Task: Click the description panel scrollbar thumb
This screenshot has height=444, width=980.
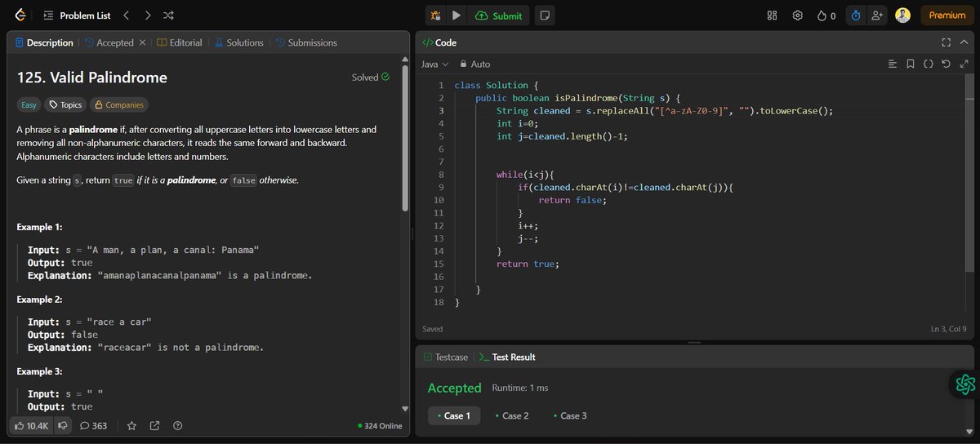Action: tap(406, 137)
